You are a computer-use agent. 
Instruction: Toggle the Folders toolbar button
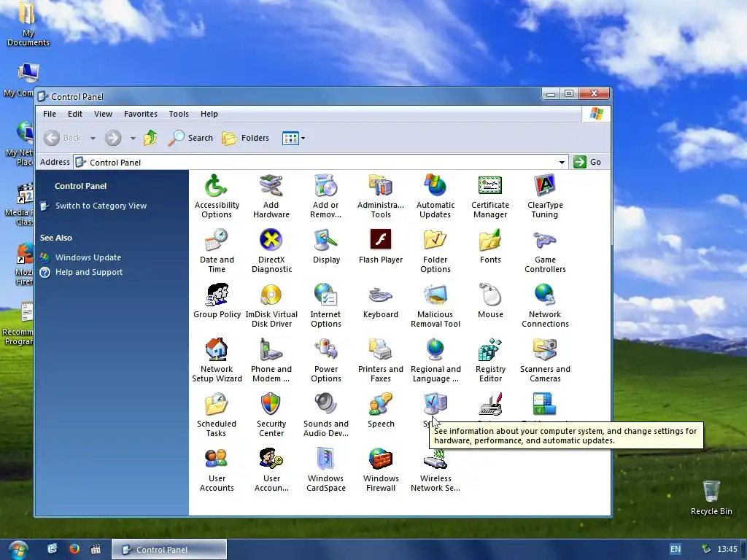click(246, 138)
